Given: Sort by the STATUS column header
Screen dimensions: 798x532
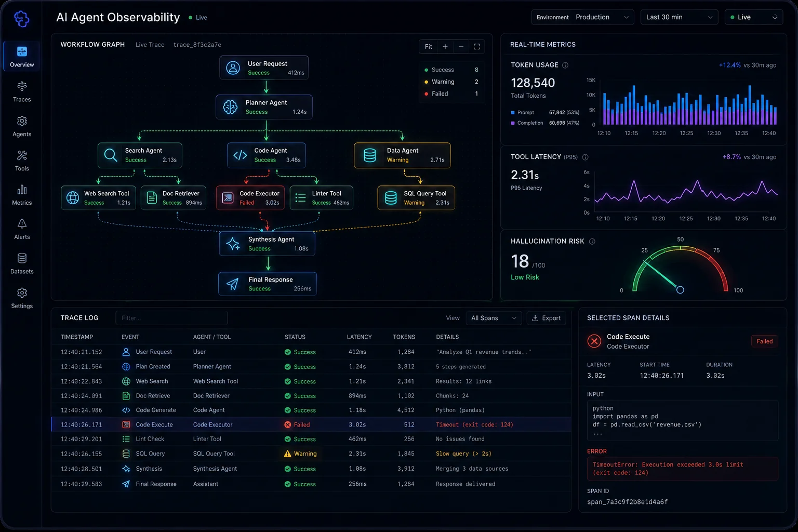Looking at the screenshot, I should [295, 337].
